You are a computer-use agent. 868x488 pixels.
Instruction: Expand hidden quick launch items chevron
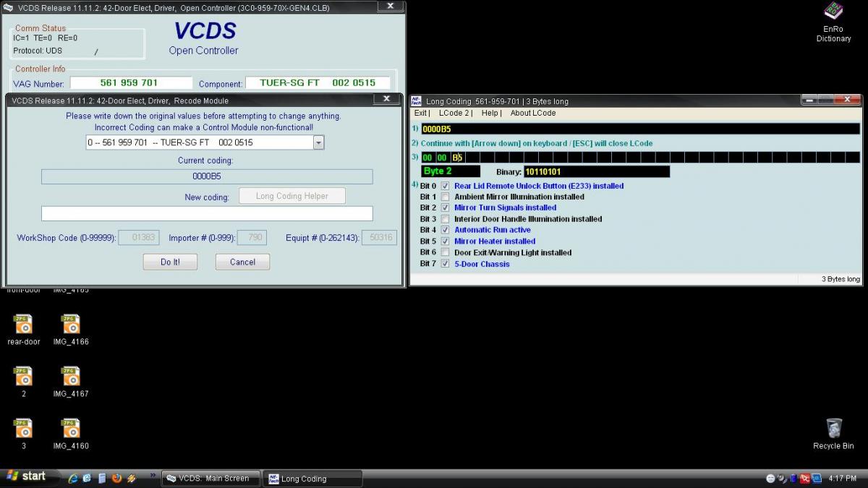click(153, 475)
